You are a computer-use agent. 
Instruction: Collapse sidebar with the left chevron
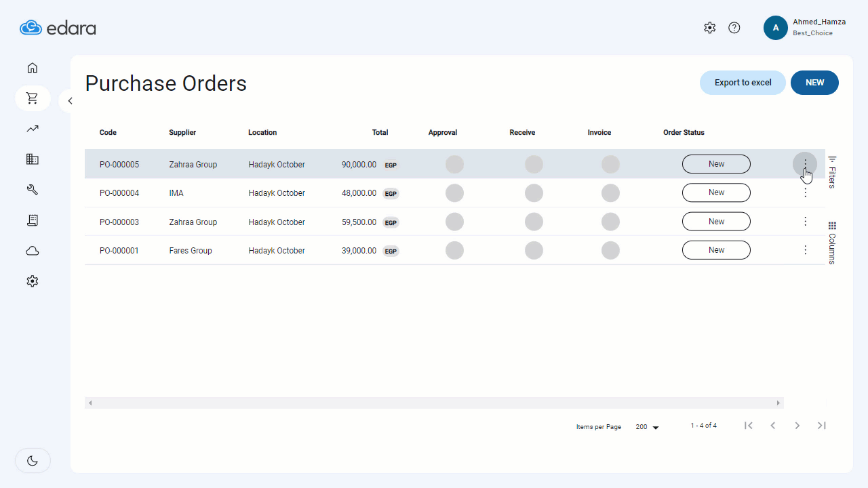[x=69, y=101]
